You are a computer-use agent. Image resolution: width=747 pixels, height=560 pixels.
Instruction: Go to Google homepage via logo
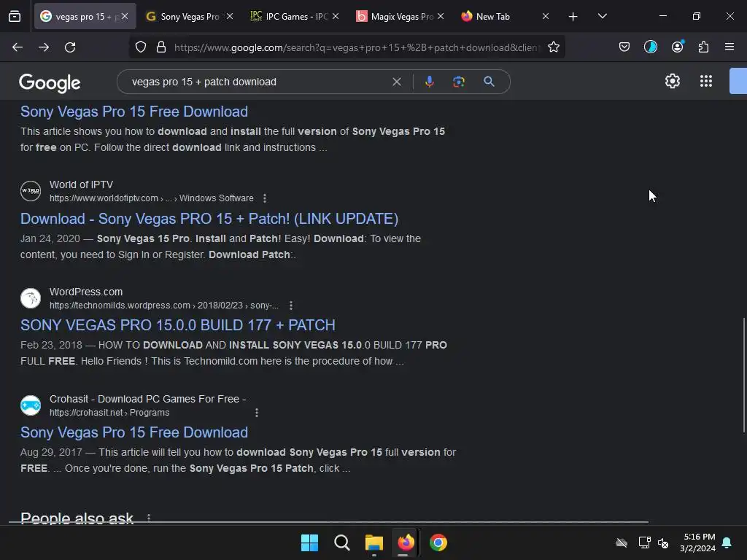pyautogui.click(x=50, y=83)
